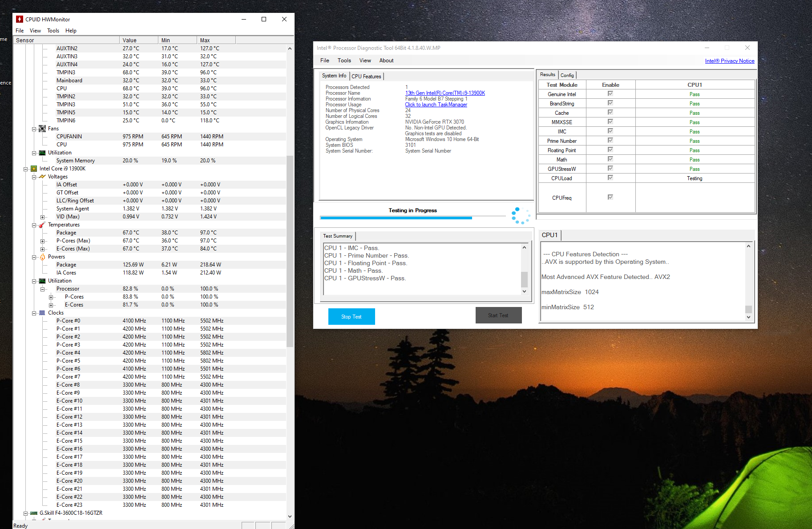Toggle the Floating Point test checkbox
The width and height of the screenshot is (812, 529).
(x=610, y=149)
